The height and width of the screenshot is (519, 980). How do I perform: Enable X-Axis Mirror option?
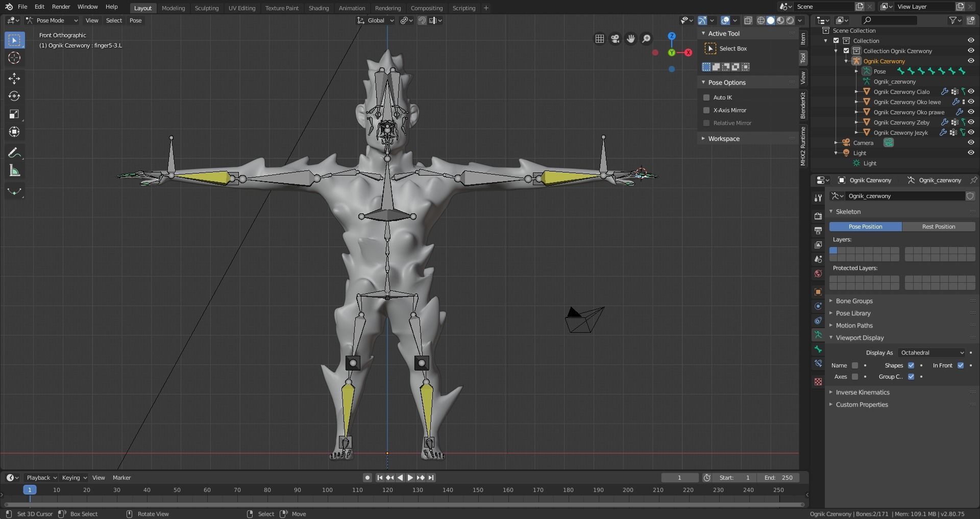[x=706, y=110]
